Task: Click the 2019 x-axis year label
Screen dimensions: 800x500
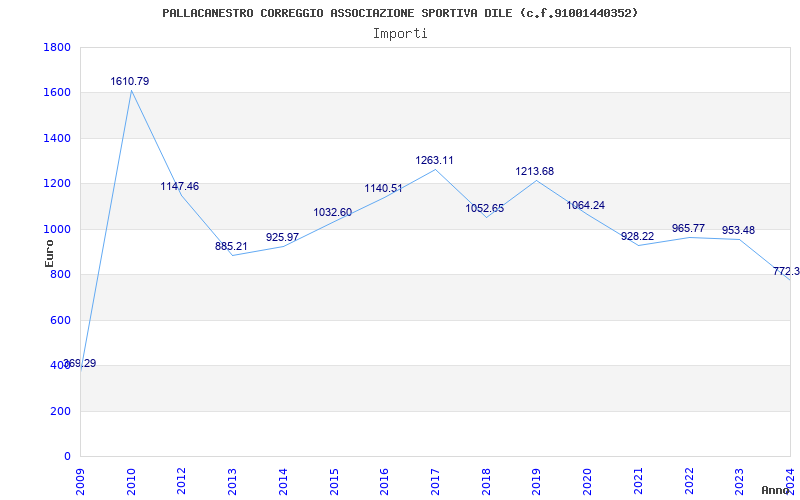Action: (536, 482)
